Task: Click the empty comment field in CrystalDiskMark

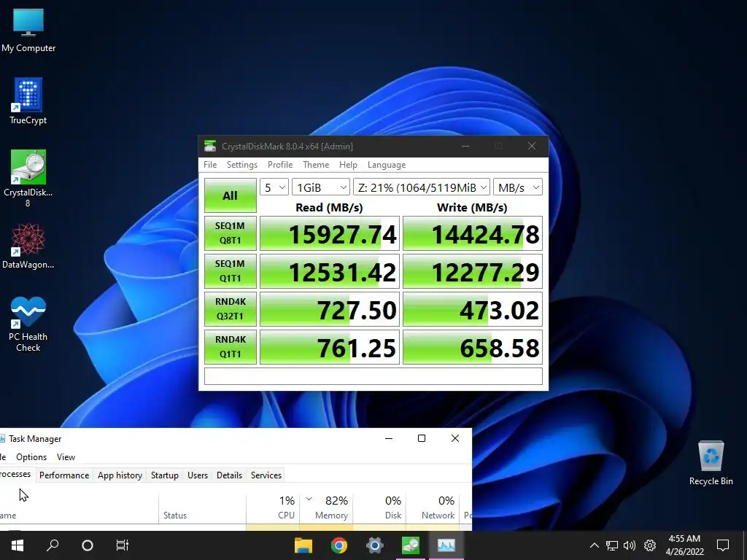Action: click(x=373, y=376)
